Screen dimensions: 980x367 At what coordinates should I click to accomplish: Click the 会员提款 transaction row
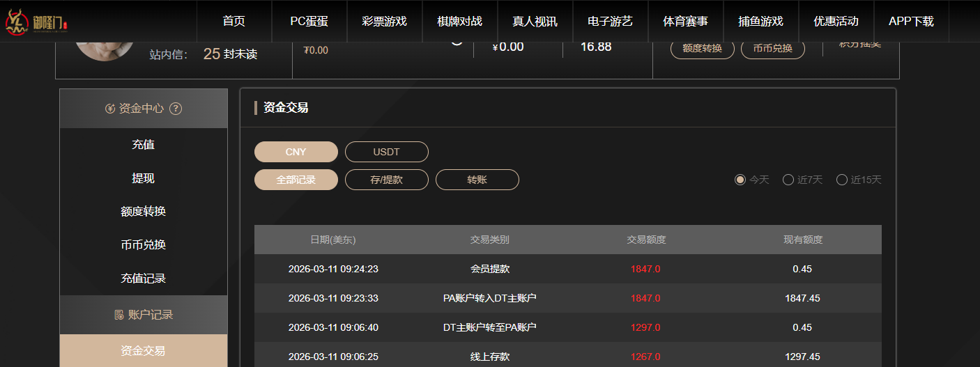pos(568,269)
